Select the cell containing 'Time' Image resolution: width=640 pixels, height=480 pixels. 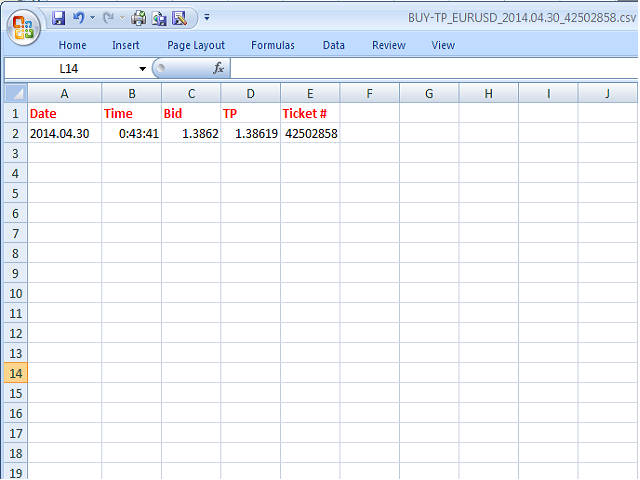131,113
